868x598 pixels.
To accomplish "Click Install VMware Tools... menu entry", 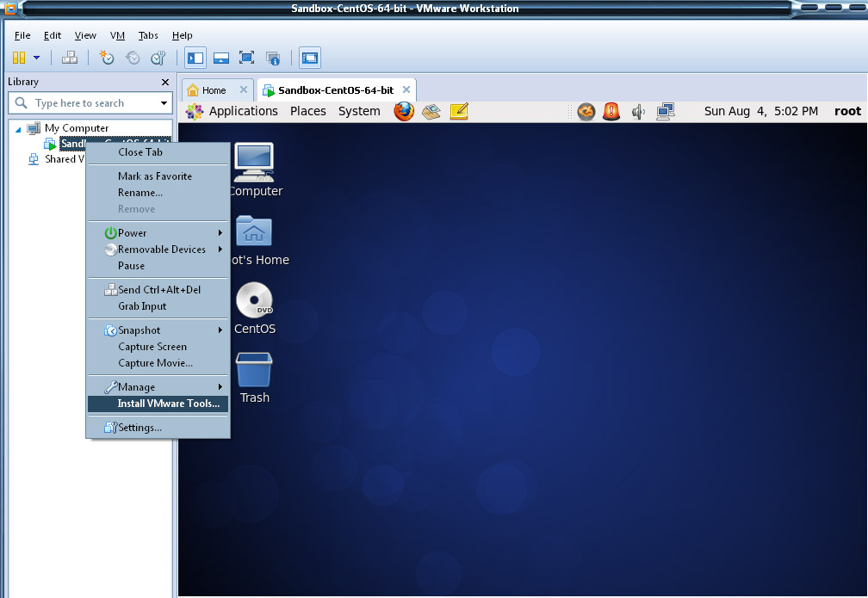I will 158,404.
